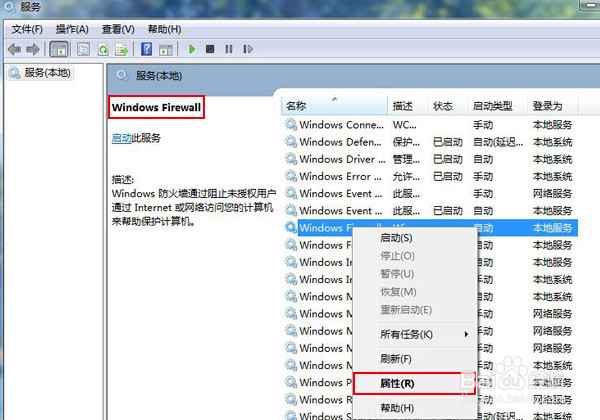Toggle the show/hide console tree icon

(x=59, y=49)
